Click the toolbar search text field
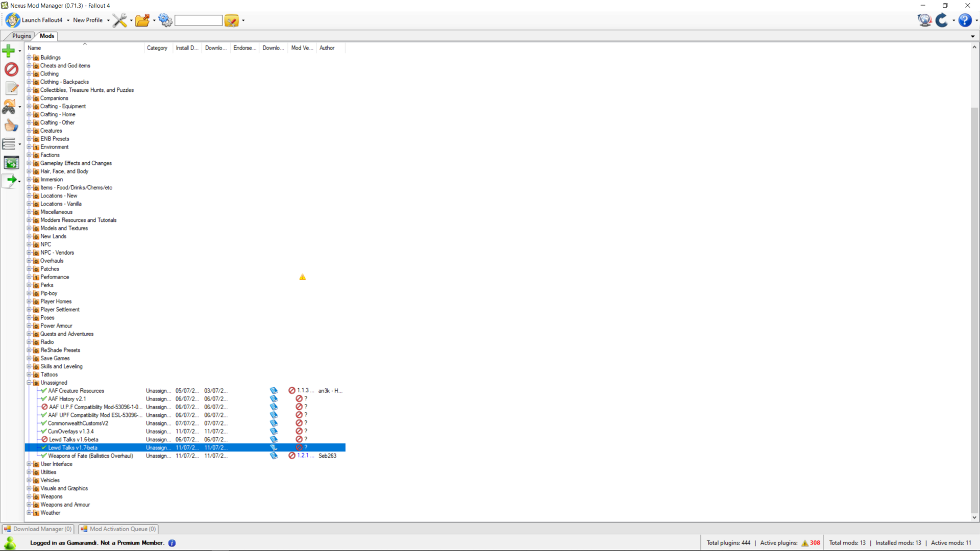The height and width of the screenshot is (551, 980). coord(199,20)
